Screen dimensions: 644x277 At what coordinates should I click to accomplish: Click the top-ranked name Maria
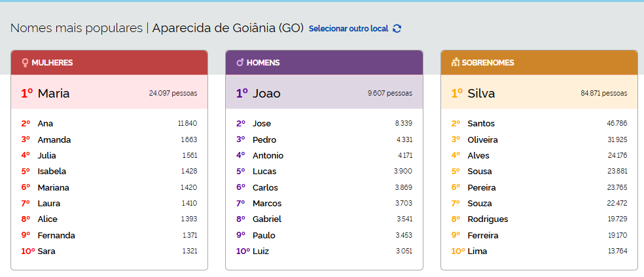click(54, 94)
